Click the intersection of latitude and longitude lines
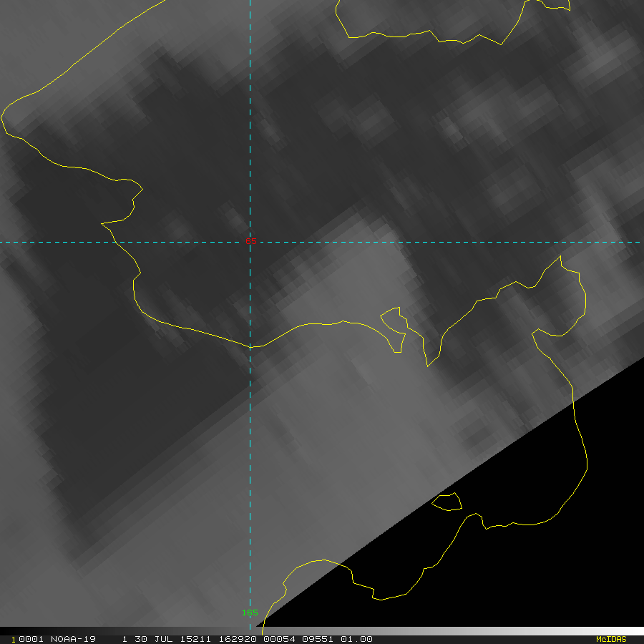644x644 pixels. coord(250,242)
